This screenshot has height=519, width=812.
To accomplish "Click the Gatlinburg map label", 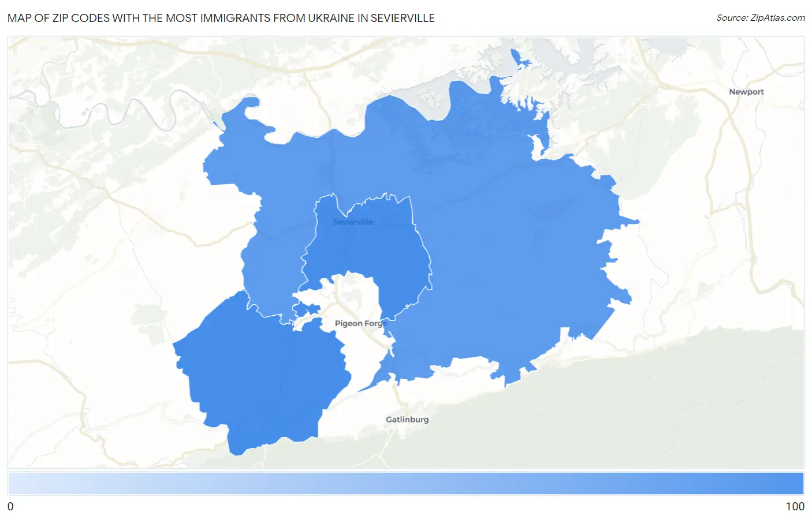I will (407, 420).
